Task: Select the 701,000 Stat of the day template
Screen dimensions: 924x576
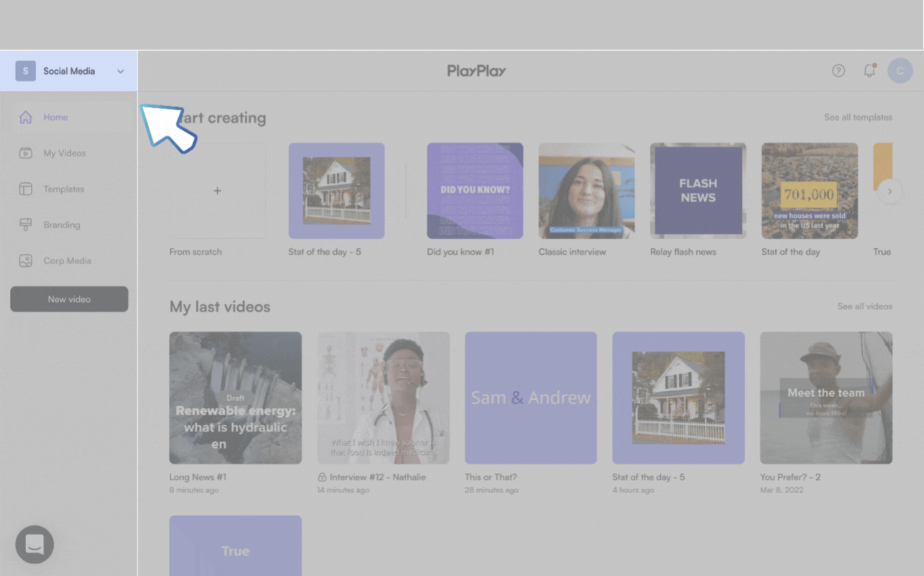Action: pyautogui.click(x=810, y=191)
